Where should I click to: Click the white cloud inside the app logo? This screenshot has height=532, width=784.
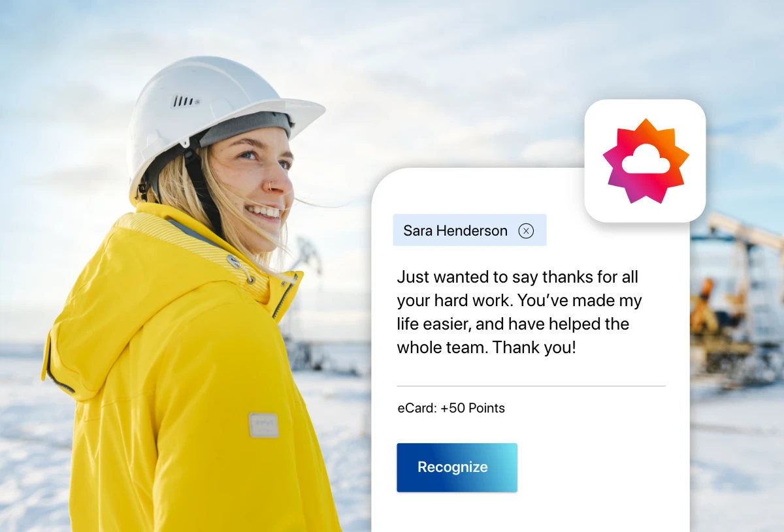pos(645,159)
